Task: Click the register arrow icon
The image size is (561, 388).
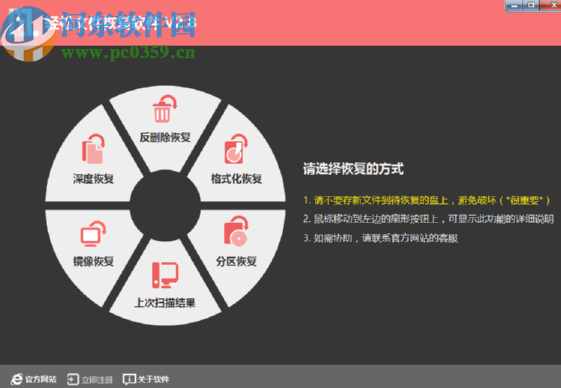Action: (73, 379)
